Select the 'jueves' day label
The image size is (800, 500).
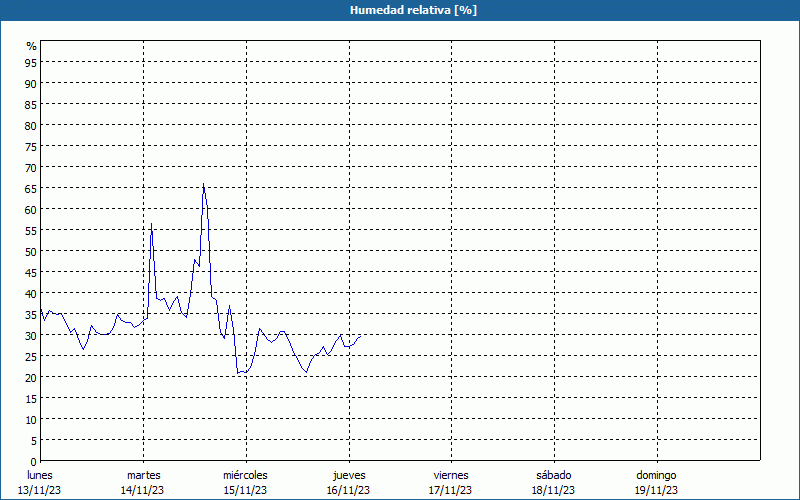point(349,475)
